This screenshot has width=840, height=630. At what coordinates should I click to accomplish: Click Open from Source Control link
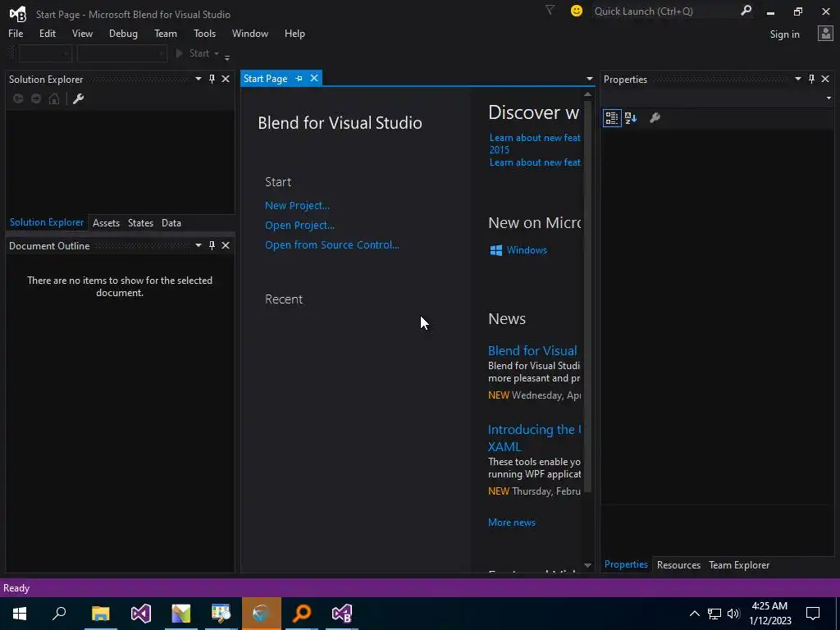(x=331, y=244)
